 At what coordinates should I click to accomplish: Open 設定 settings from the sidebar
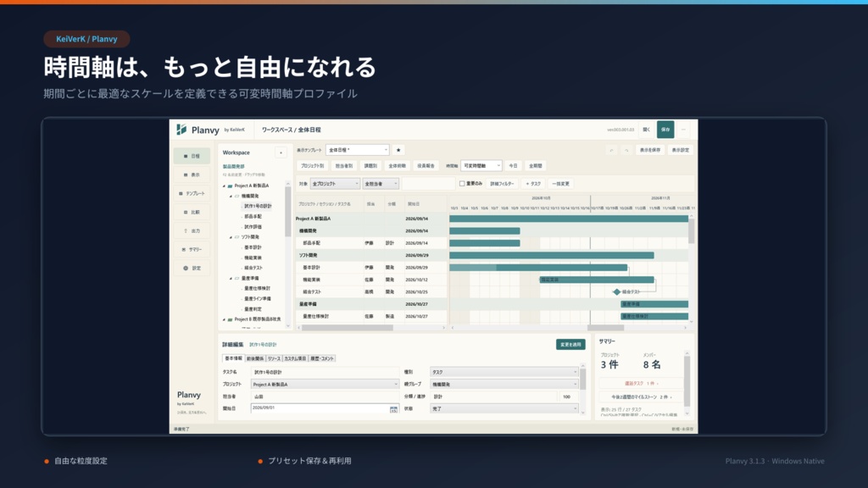click(192, 269)
